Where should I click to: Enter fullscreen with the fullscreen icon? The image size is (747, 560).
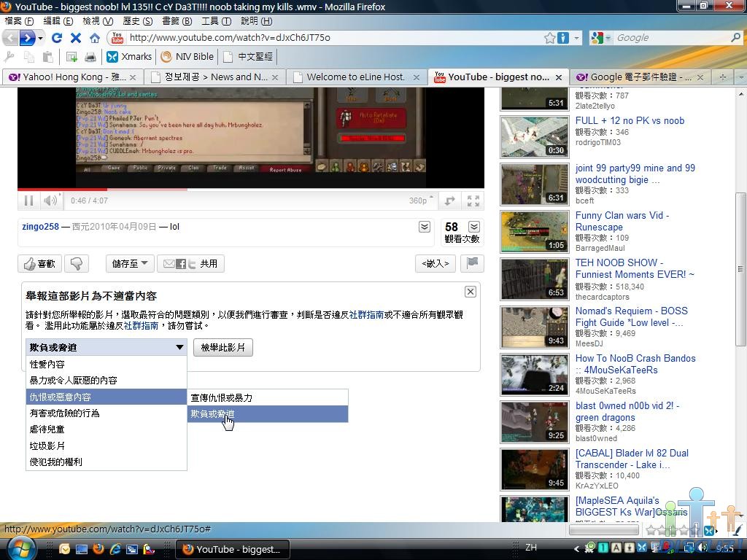473,201
